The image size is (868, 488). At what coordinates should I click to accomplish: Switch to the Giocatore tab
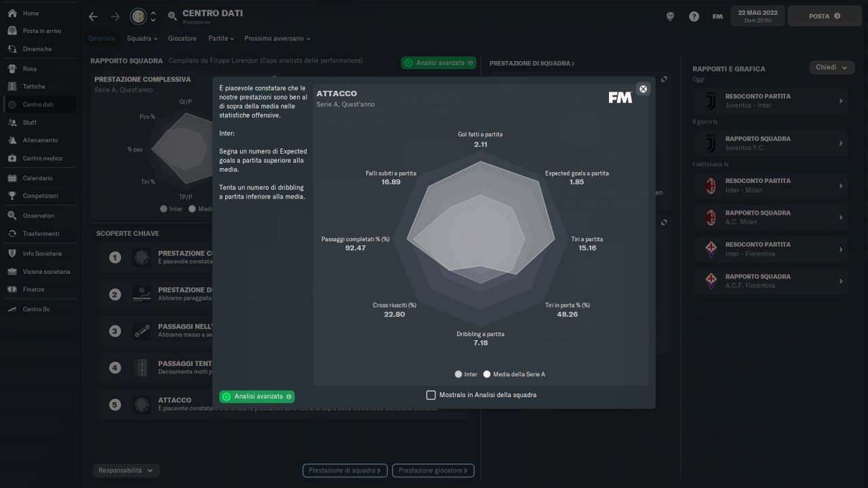[182, 39]
